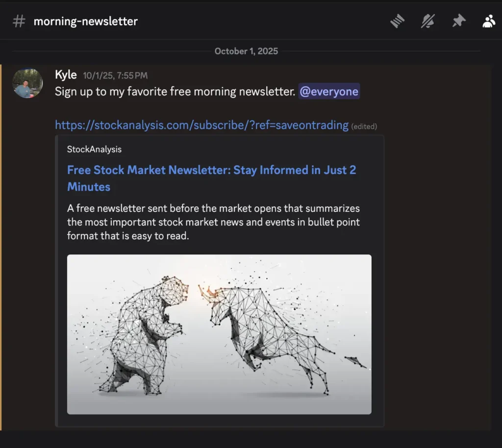
Task: Open the Threads panel icon
Action: 397,21
